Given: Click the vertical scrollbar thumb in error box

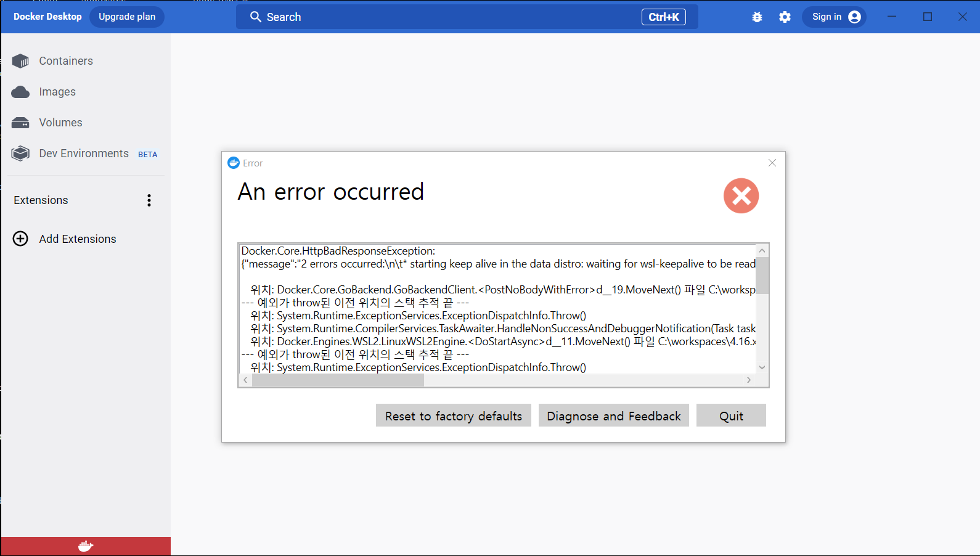Looking at the screenshot, I should [x=762, y=276].
